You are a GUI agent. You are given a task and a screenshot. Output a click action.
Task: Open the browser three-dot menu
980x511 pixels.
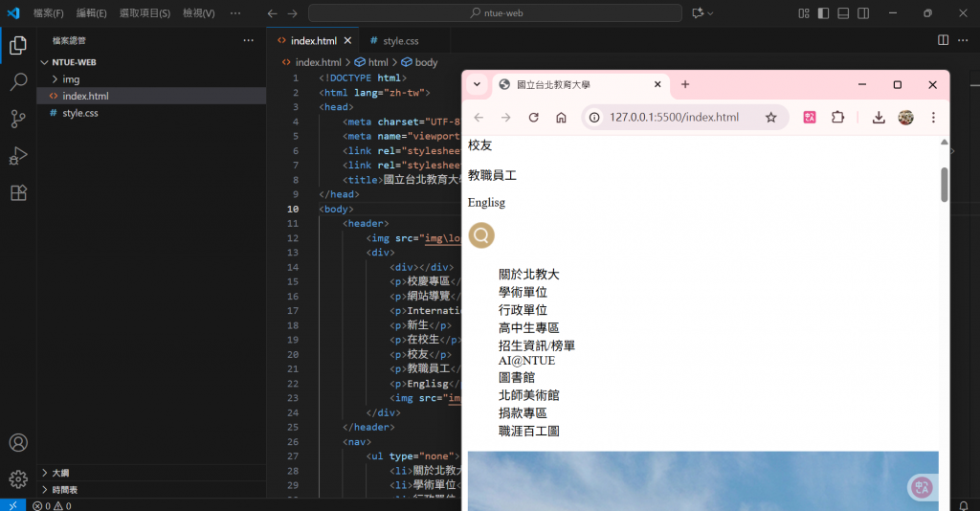point(933,118)
